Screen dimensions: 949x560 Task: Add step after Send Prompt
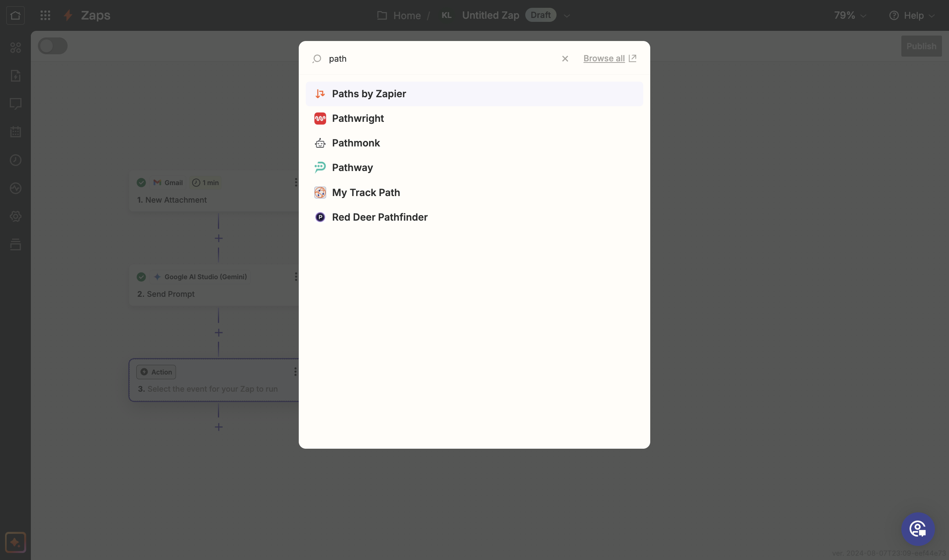pyautogui.click(x=219, y=333)
